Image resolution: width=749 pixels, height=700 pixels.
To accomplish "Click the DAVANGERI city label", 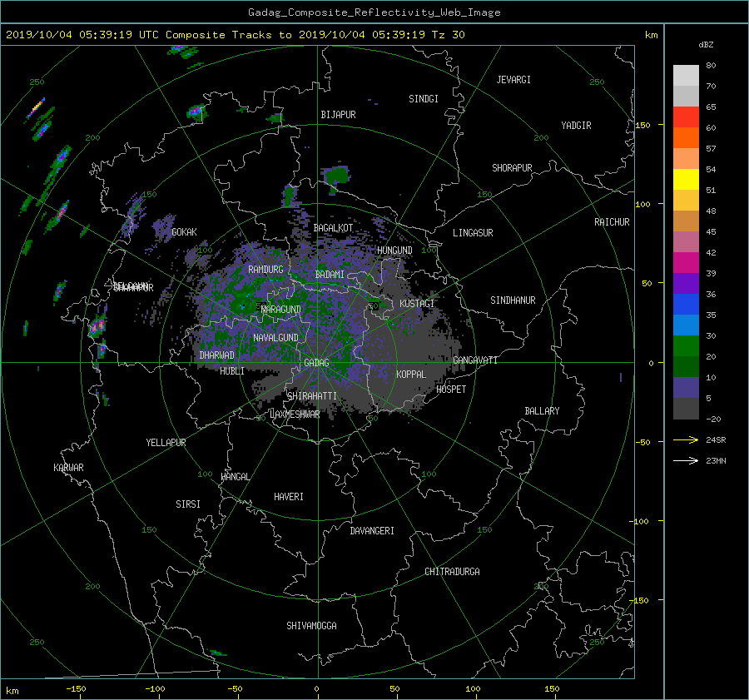I will (372, 531).
